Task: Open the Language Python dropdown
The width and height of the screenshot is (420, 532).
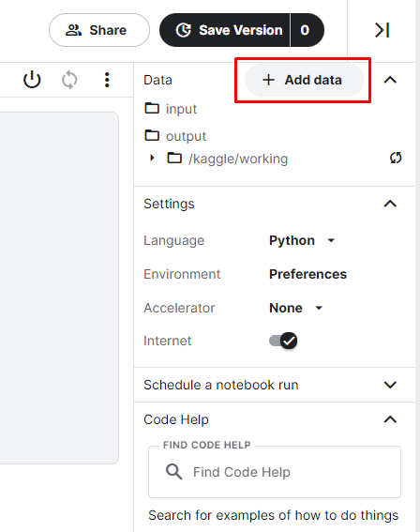Action: (302, 240)
